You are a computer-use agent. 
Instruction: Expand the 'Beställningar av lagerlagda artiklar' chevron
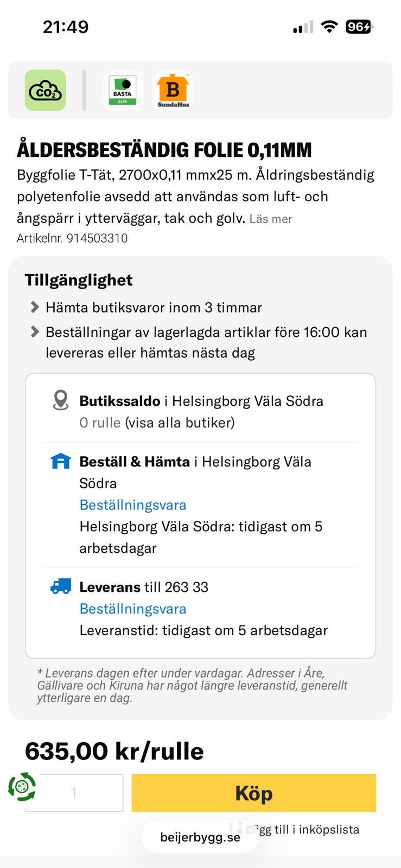35,332
